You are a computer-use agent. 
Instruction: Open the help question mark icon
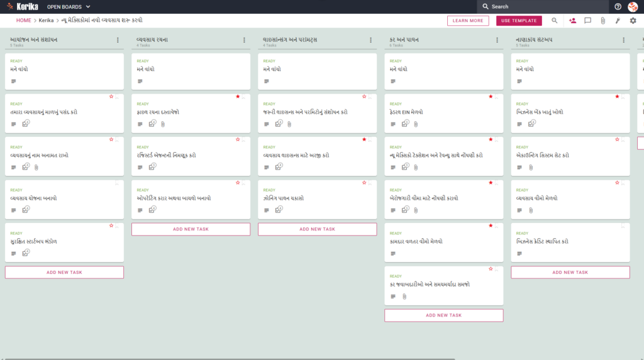tap(618, 6)
